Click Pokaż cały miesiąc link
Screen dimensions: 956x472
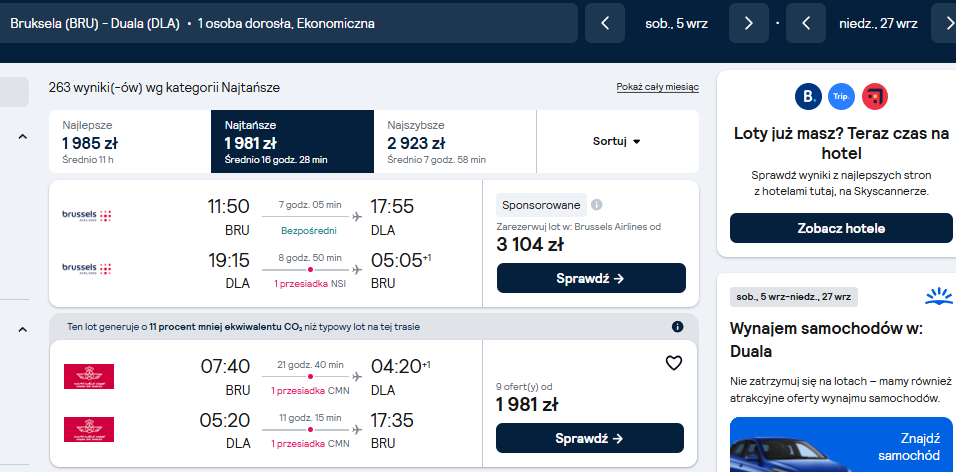(657, 87)
